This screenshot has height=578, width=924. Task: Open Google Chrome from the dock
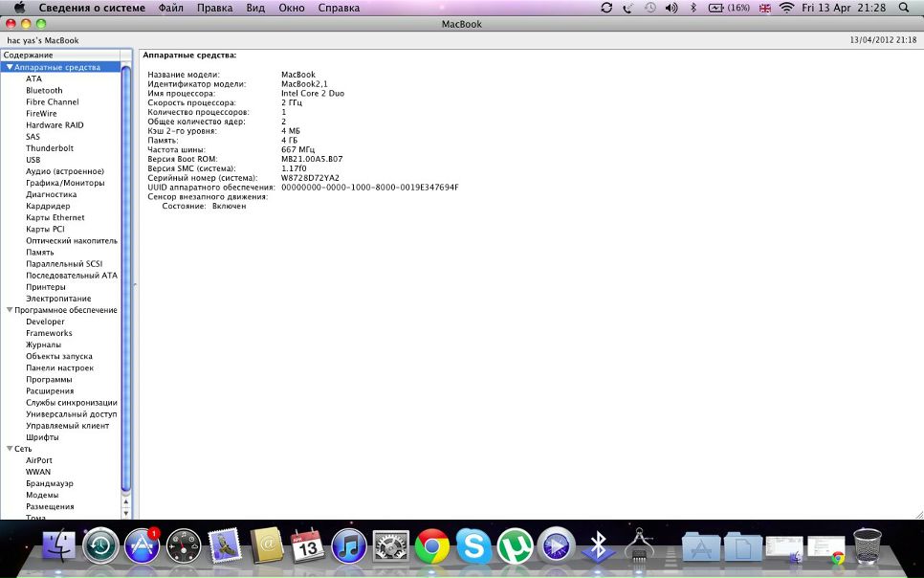coord(432,546)
